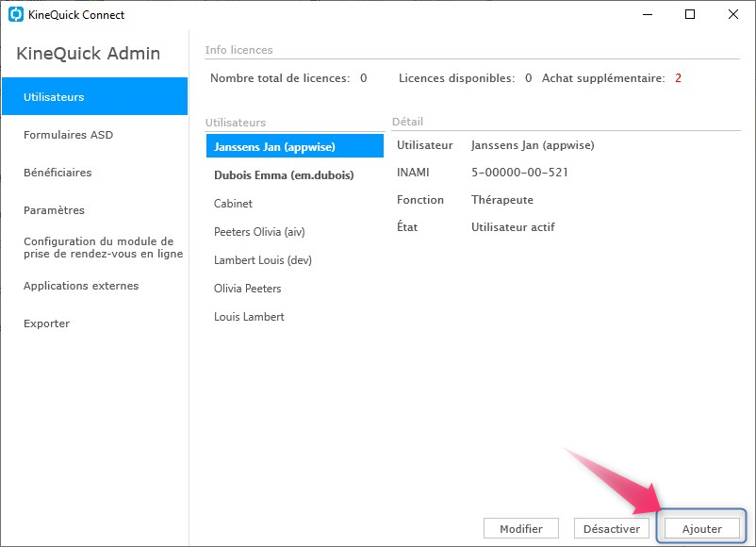Click the Nombre total de licences label
This screenshot has width=756, height=547.
(x=280, y=78)
